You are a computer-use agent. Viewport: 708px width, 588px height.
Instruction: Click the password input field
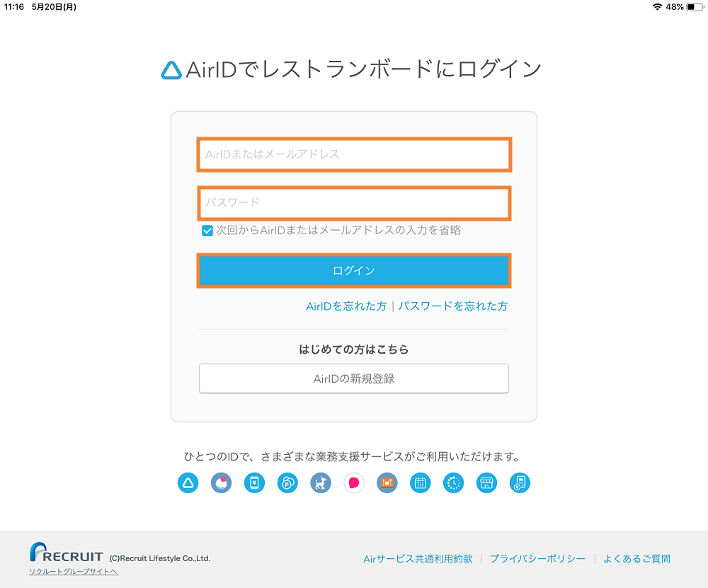pyautogui.click(x=354, y=203)
